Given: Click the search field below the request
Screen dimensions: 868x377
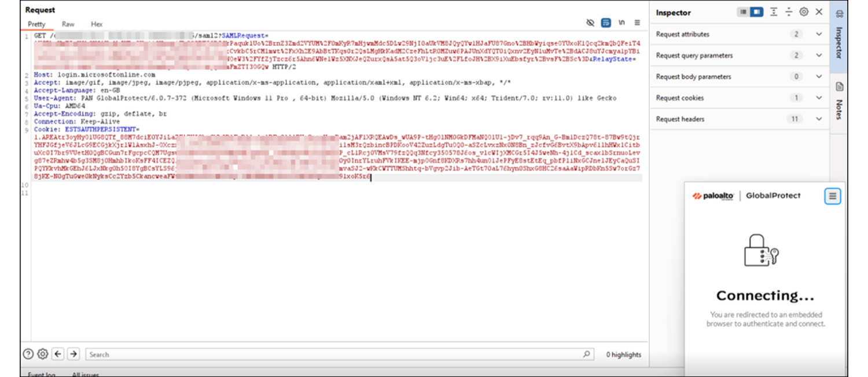Looking at the screenshot, I should coord(336,354).
